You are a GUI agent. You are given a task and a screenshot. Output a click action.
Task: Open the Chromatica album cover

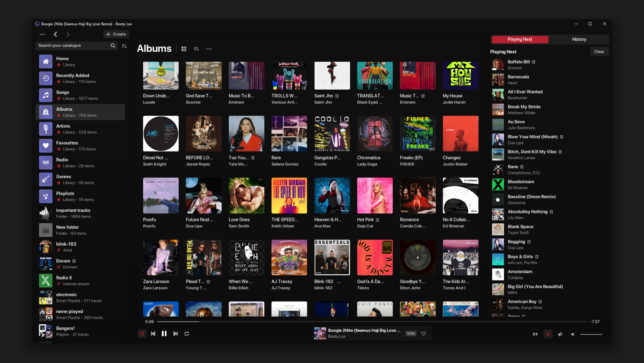point(375,134)
